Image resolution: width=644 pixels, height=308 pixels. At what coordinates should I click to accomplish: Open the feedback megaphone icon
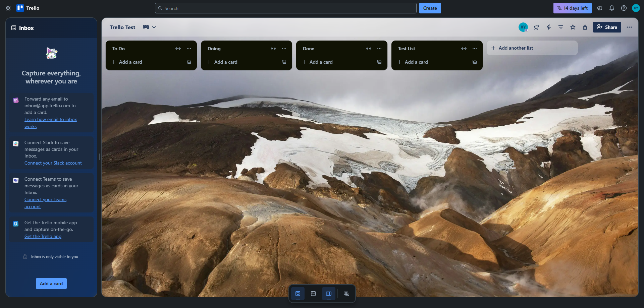[600, 8]
